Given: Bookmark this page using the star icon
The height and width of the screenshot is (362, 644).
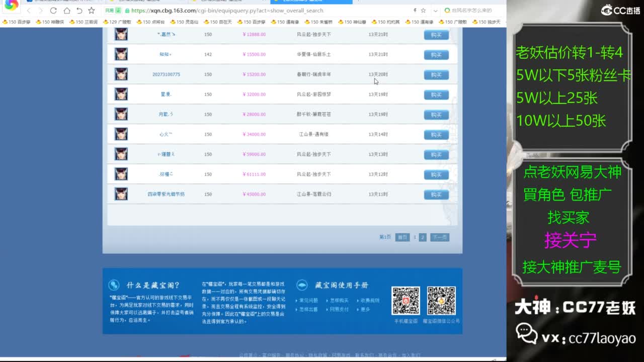Looking at the screenshot, I should [92, 11].
